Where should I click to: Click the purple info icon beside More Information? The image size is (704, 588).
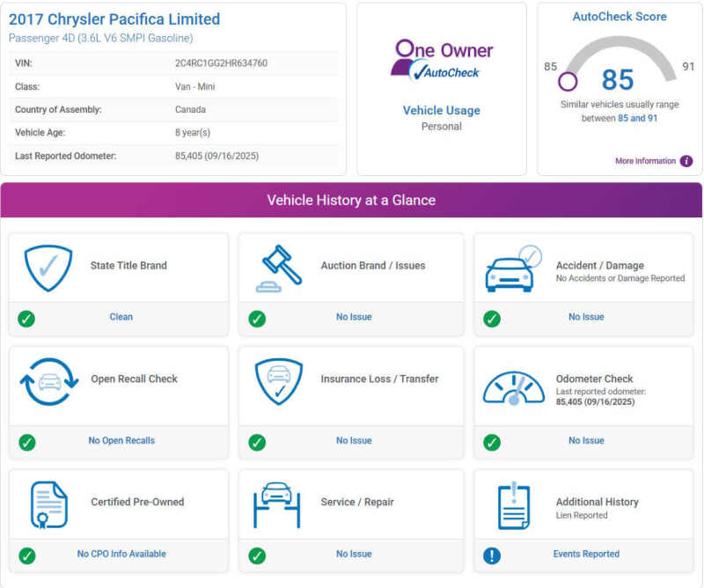coord(686,161)
